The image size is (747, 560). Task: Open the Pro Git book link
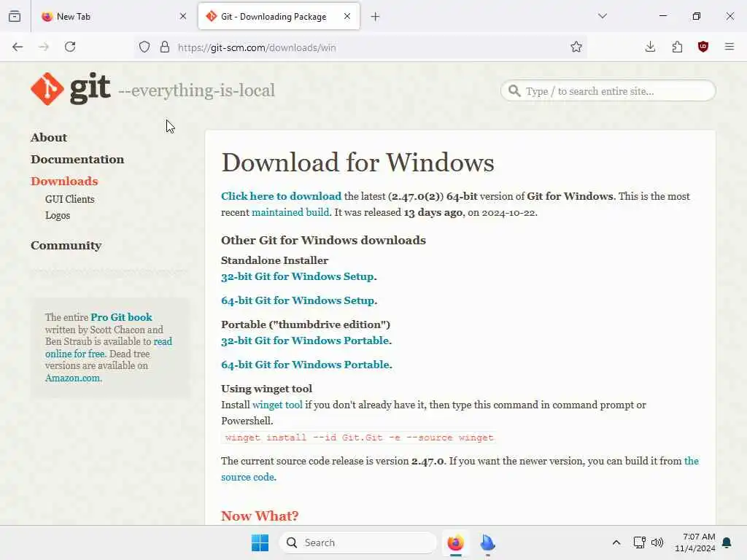[x=122, y=317]
